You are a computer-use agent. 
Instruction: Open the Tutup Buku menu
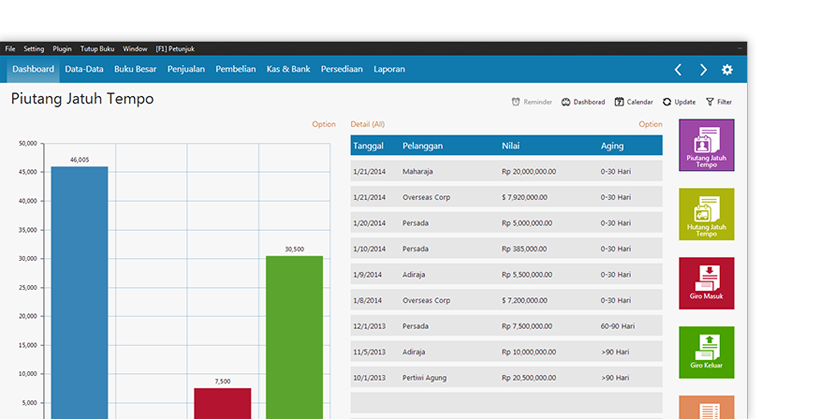(97, 49)
